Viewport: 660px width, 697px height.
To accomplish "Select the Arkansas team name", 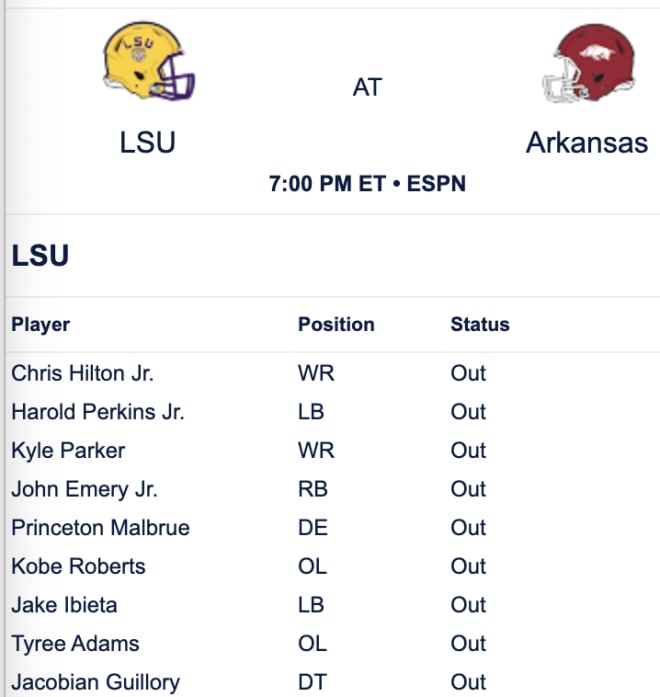I will point(587,143).
